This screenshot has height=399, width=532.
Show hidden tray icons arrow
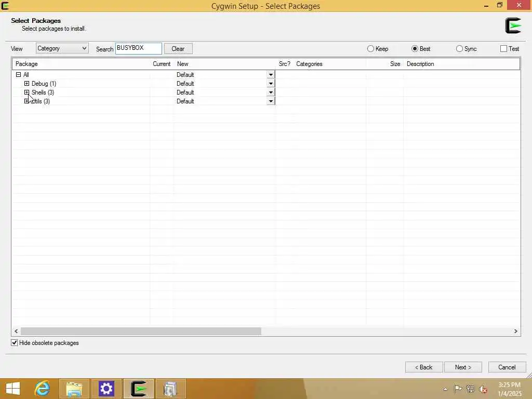coord(445,389)
